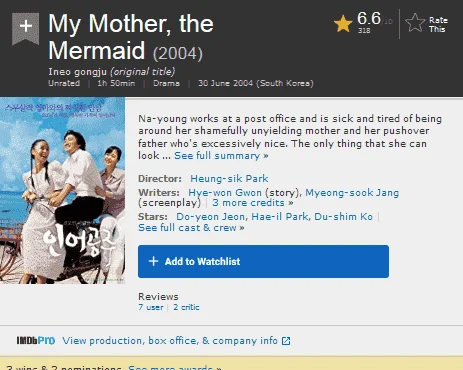Viewport: 463px width, 370px height.
Task: Open star Do-yeon Jeon's page
Action: click(210, 217)
